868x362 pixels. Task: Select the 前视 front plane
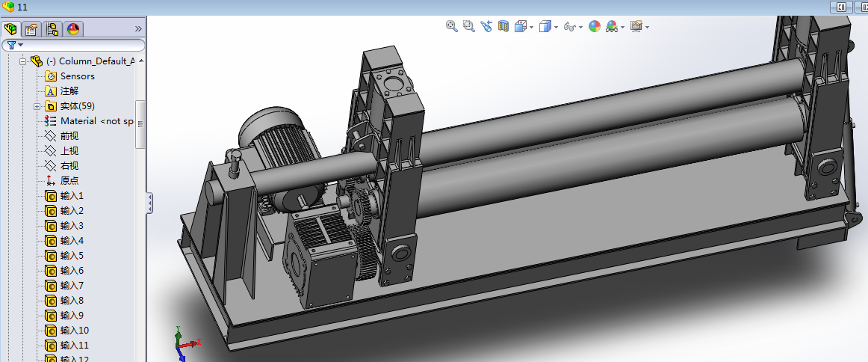pos(62,136)
